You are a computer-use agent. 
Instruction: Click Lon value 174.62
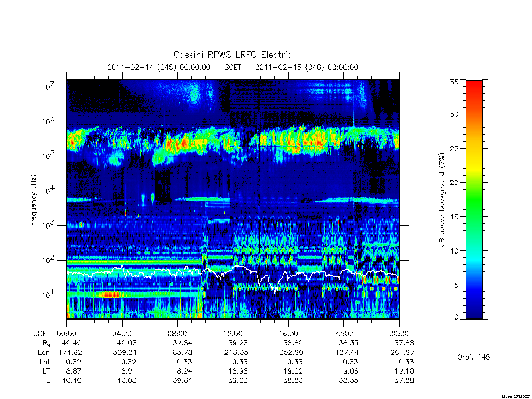click(70, 353)
